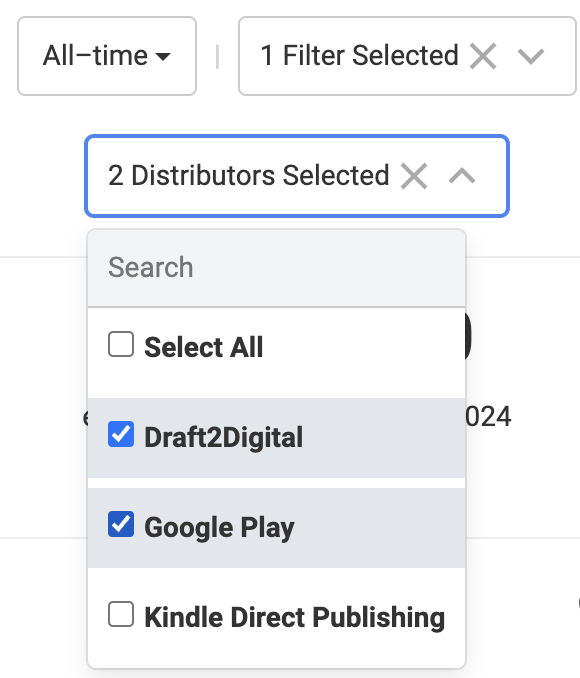
Task: Uncheck the Google Play checkbox
Action: pos(121,524)
